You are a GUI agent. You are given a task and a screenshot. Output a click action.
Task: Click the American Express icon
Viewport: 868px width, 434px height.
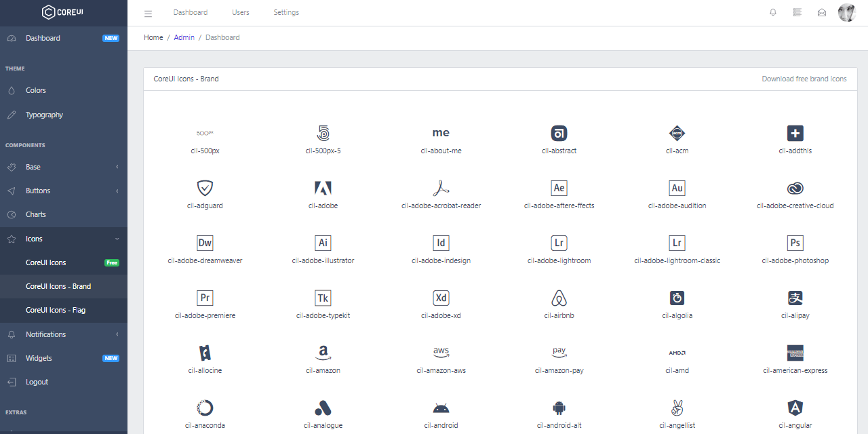[795, 353]
